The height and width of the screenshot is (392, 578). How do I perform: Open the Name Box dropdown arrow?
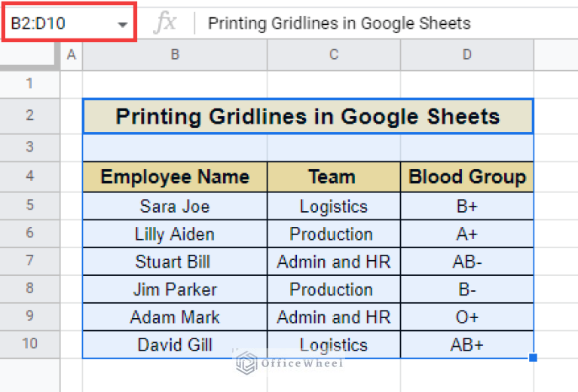point(123,24)
